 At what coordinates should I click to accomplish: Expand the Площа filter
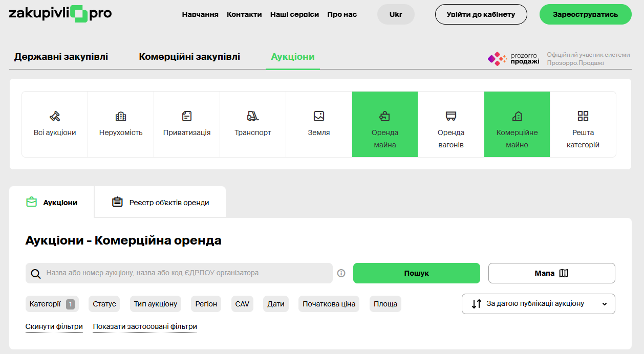pyautogui.click(x=385, y=304)
